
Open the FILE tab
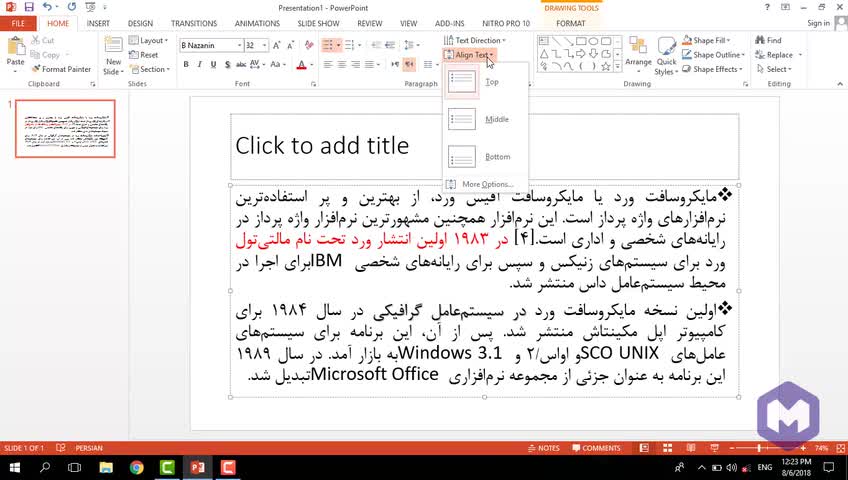click(x=18, y=23)
